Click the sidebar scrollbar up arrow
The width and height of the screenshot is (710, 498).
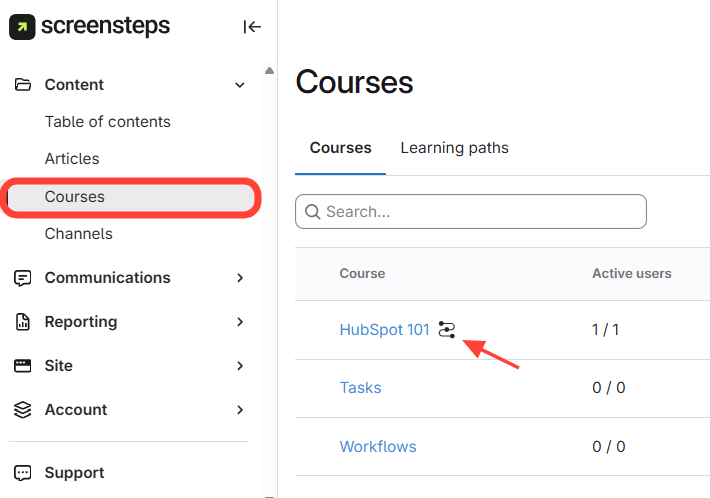(269, 71)
